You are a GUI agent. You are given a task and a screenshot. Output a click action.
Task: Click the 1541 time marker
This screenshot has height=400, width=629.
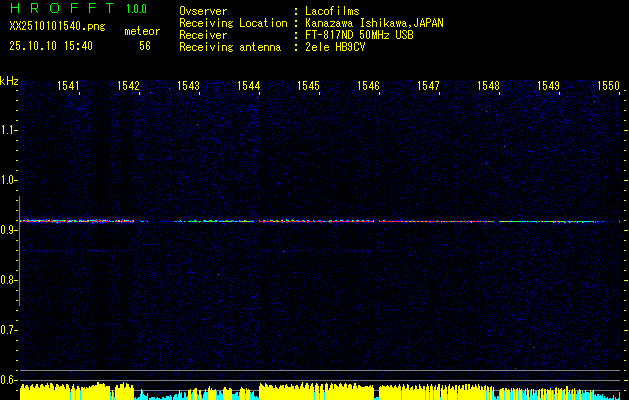click(x=69, y=87)
